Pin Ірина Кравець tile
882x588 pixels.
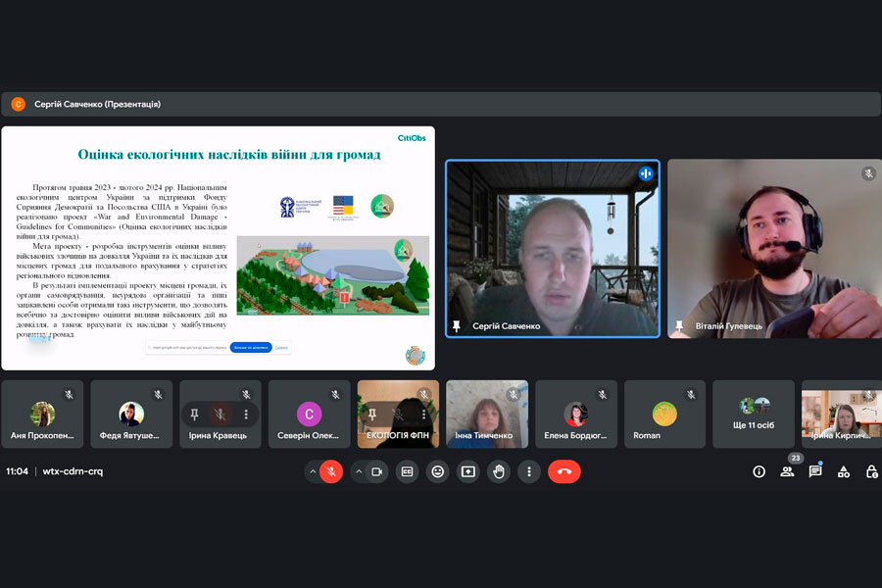(x=194, y=415)
